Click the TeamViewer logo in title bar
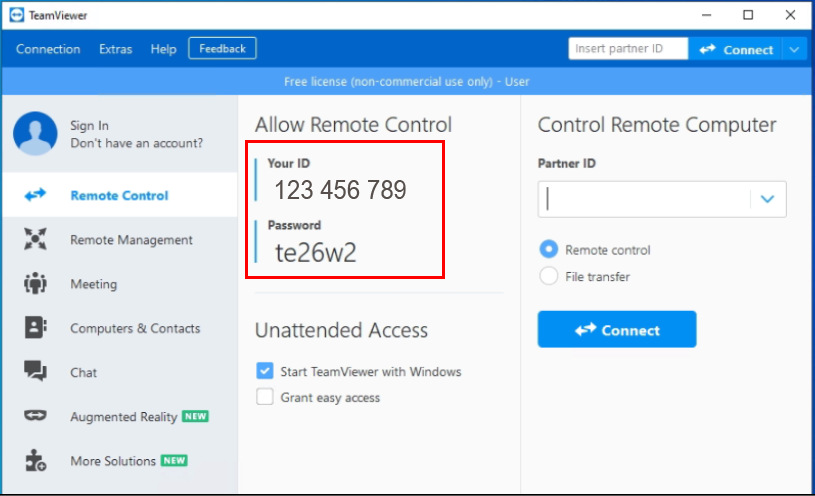The width and height of the screenshot is (815, 496). [x=17, y=15]
